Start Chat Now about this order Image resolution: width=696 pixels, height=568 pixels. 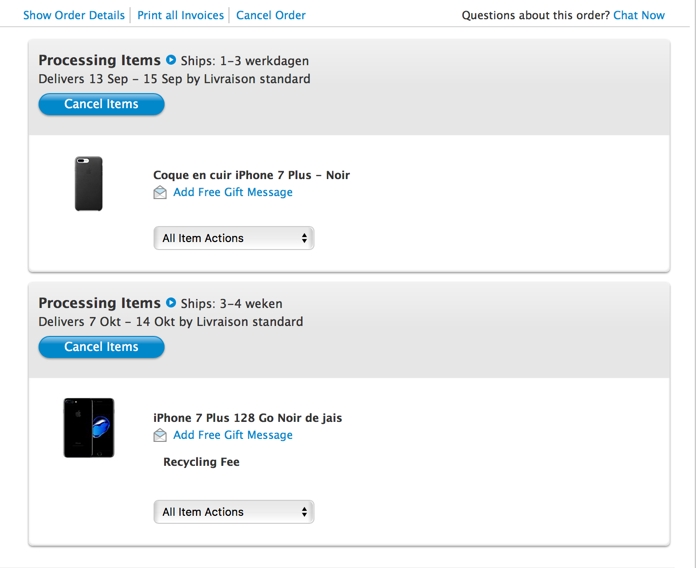point(639,15)
